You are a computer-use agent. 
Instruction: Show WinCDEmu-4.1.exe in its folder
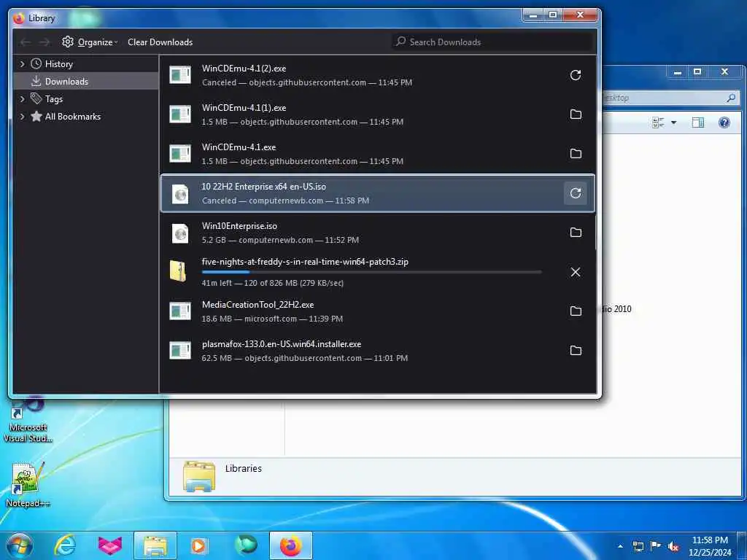point(576,154)
